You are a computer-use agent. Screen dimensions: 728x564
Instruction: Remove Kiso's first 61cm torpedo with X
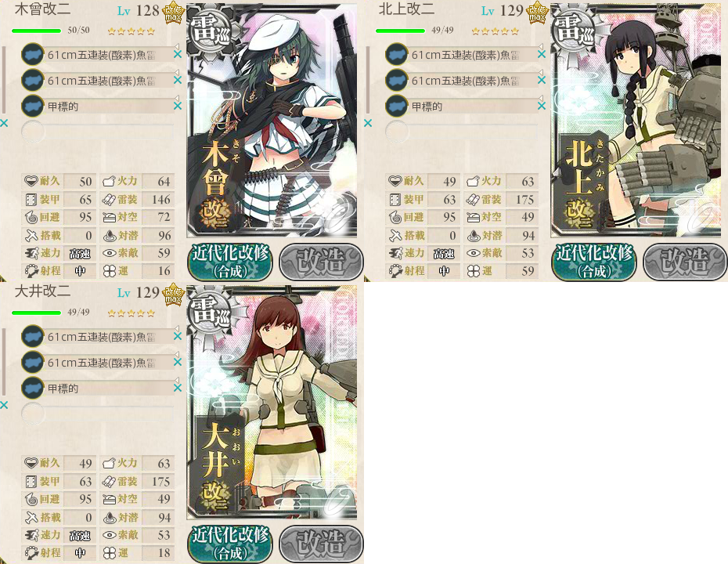(x=178, y=54)
